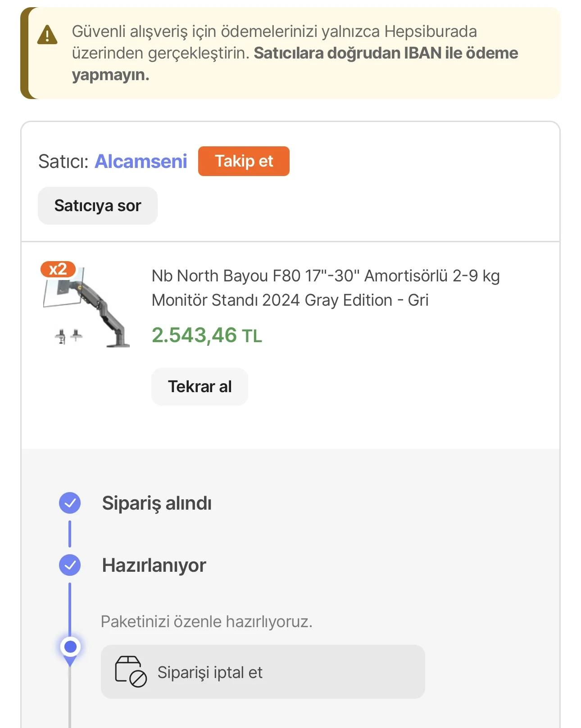Screen dimensions: 581x728
Task: Click the current step blue marker
Action: (x=70, y=647)
